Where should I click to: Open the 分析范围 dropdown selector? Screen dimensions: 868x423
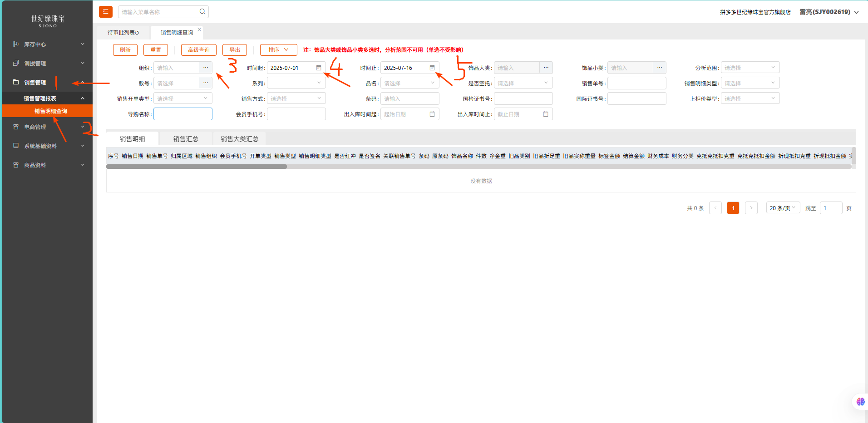tap(750, 68)
